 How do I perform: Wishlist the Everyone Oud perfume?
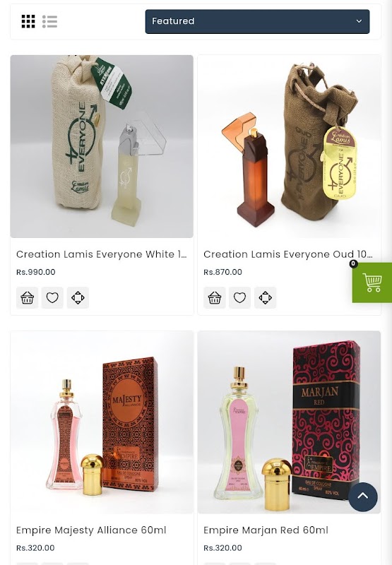coord(240,297)
